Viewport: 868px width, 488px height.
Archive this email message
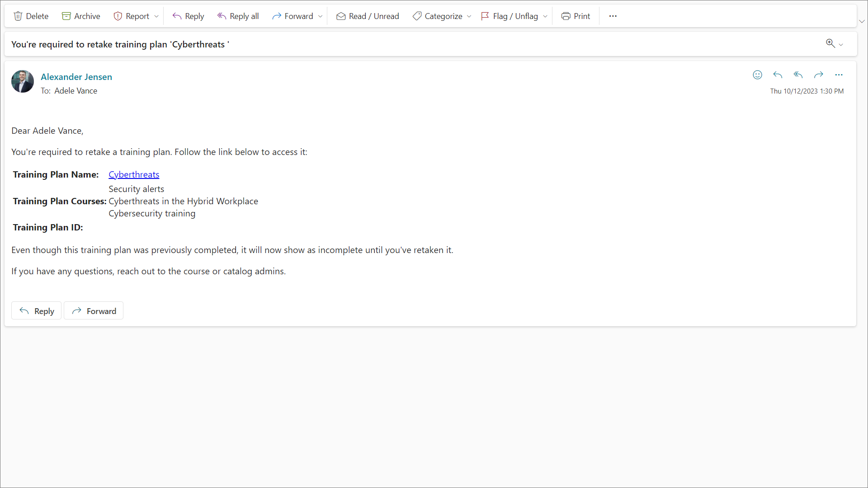coord(81,16)
